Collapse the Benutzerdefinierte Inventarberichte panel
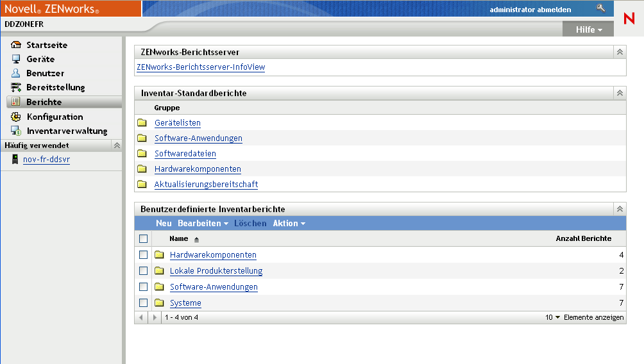Screen dimensions: 644x364 [620, 209]
